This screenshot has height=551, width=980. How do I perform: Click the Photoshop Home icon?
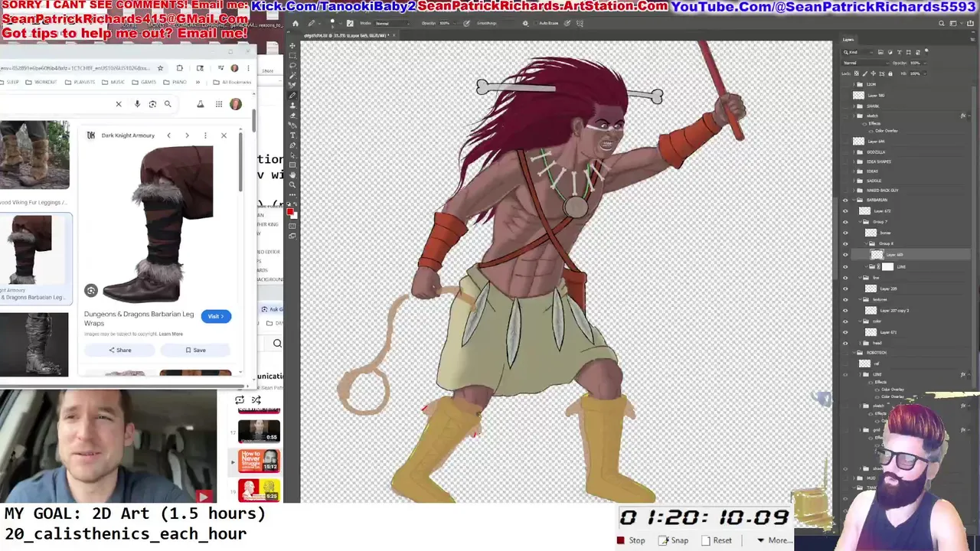tap(296, 23)
